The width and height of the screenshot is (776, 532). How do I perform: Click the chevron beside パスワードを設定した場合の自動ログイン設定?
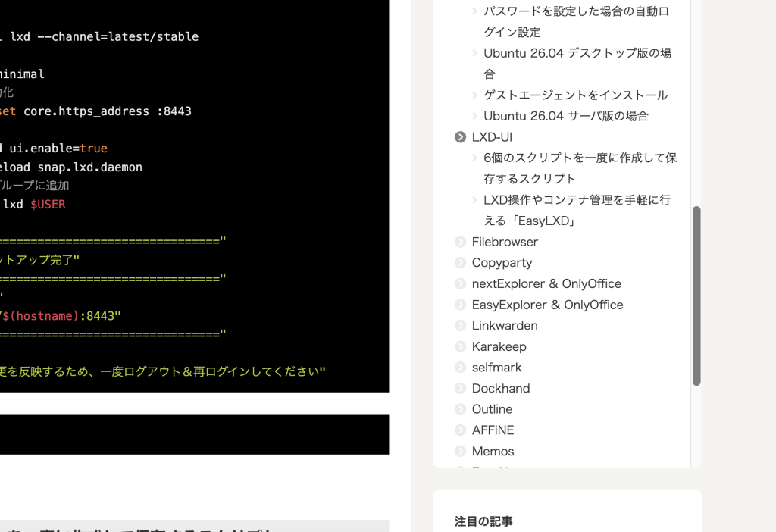tap(475, 11)
